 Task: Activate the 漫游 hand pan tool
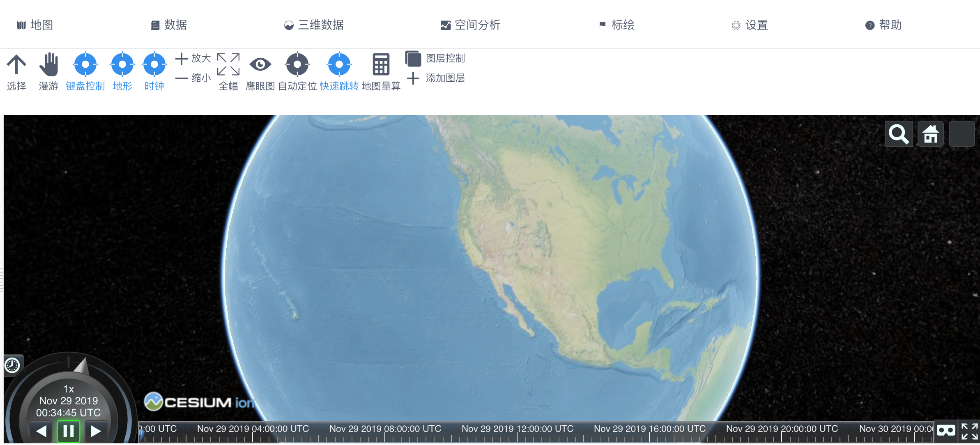(48, 65)
